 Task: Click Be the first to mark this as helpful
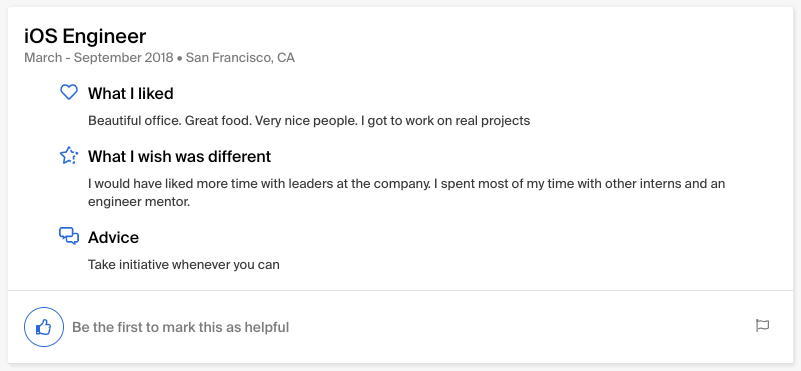(180, 327)
